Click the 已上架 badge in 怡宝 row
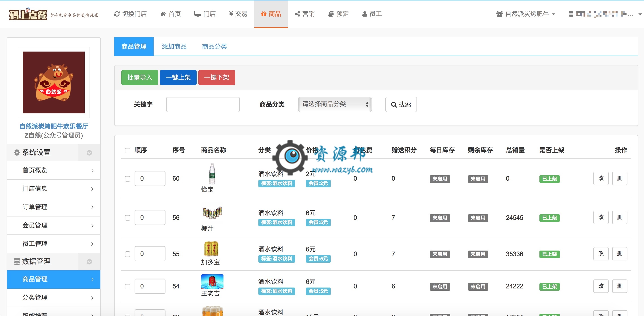This screenshot has height=316, width=644. pyautogui.click(x=549, y=179)
